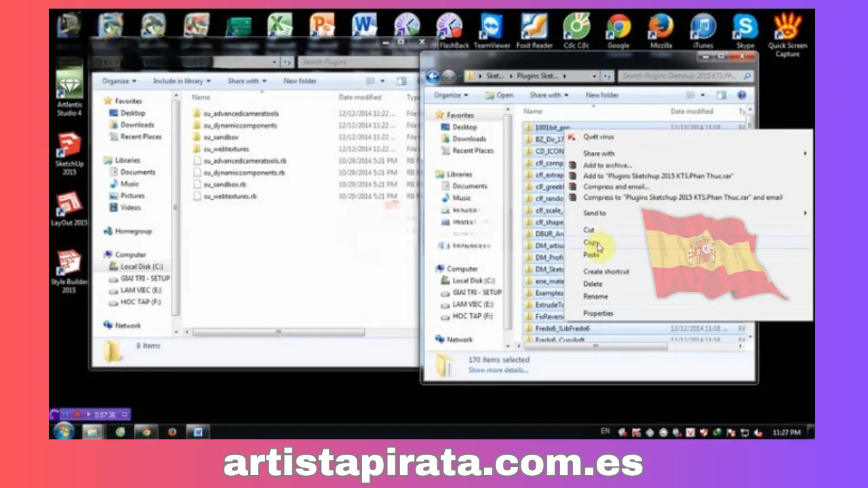The height and width of the screenshot is (488, 868).
Task: Click the Help icon in front Explorer
Action: tap(742, 96)
